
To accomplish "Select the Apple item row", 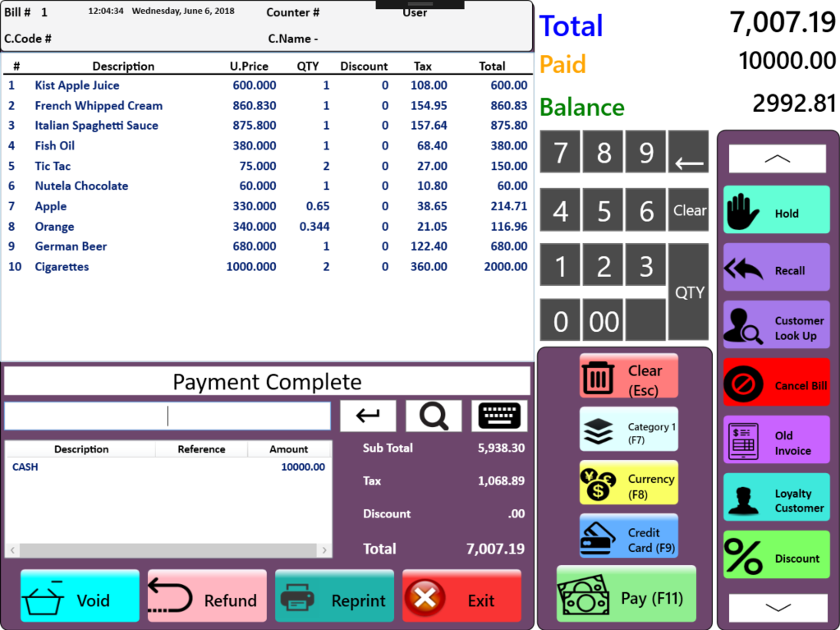I will tap(268, 206).
